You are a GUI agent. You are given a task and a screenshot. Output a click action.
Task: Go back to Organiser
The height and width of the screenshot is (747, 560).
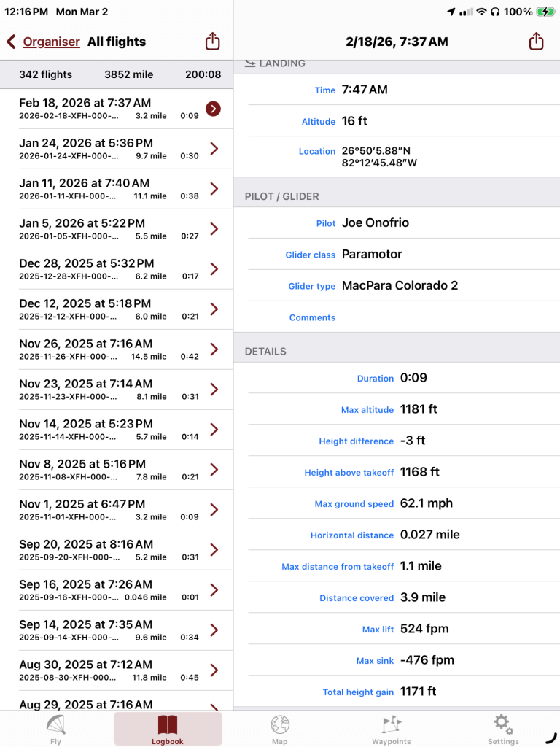pyautogui.click(x=44, y=42)
